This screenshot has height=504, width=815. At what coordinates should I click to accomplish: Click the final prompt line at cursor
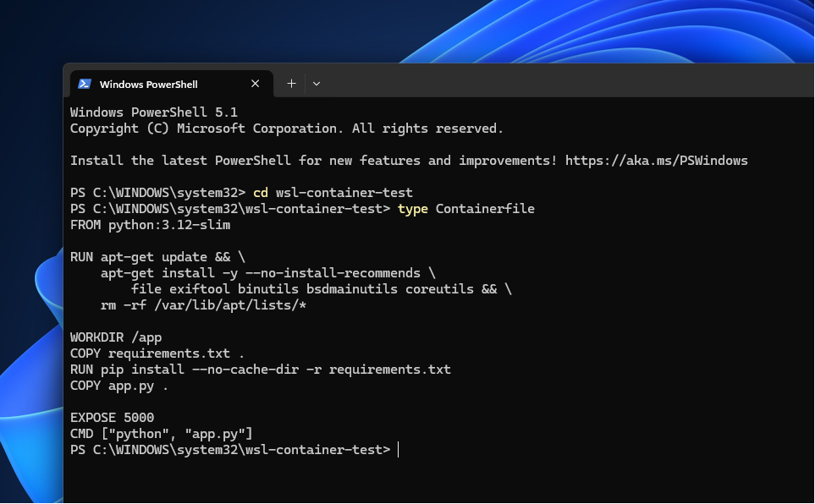click(x=234, y=450)
